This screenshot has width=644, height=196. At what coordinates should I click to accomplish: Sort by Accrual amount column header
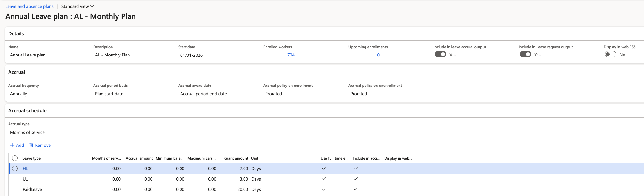tap(139, 158)
